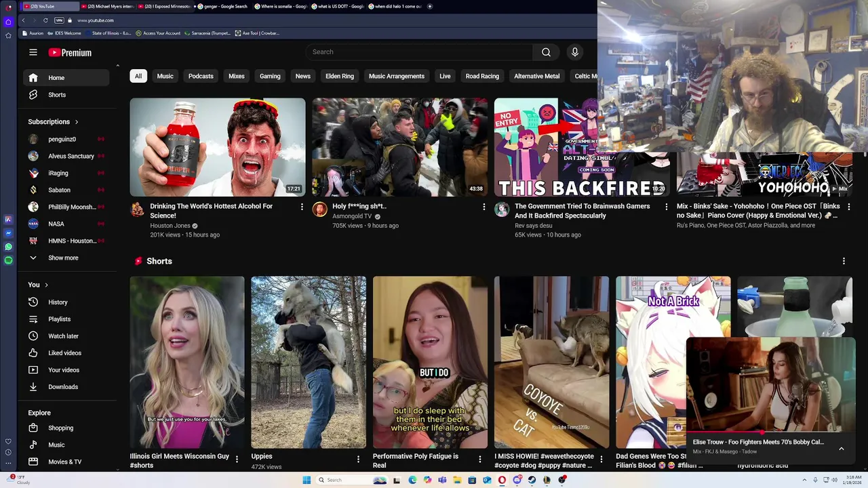Open NASA channel subscription
The height and width of the screenshot is (488, 868).
(66, 224)
